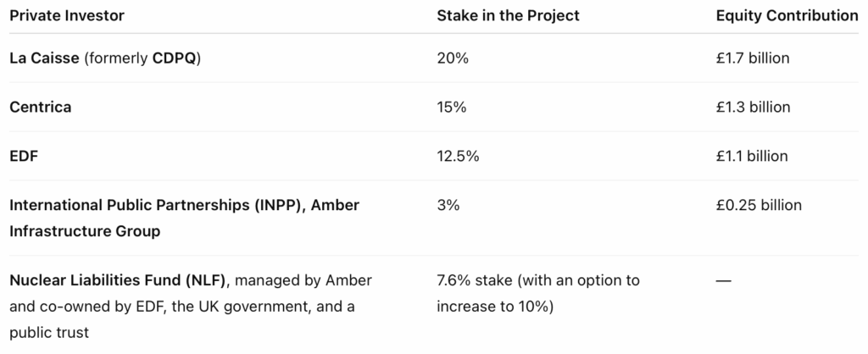Click the bold CDPQ text
868x354 pixels.
coord(175,58)
